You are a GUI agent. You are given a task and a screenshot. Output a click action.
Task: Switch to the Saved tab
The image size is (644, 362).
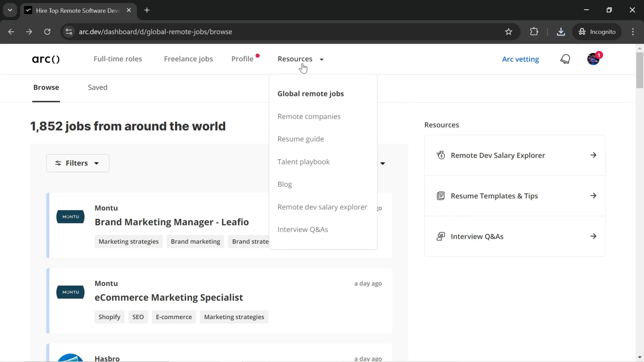click(x=97, y=87)
